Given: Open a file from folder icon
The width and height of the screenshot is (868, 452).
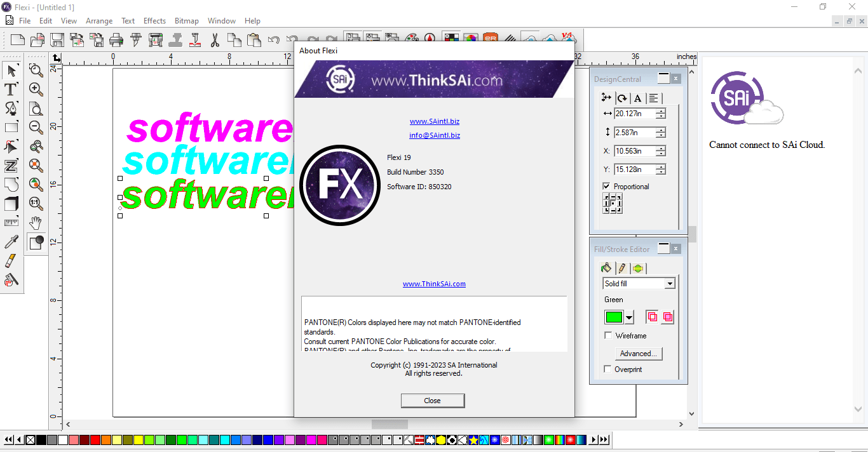Looking at the screenshot, I should (37, 40).
